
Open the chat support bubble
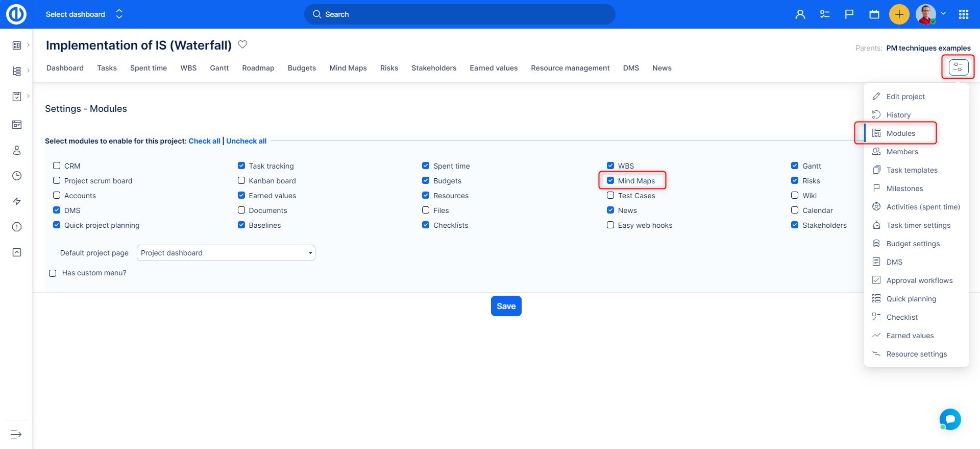click(x=950, y=419)
